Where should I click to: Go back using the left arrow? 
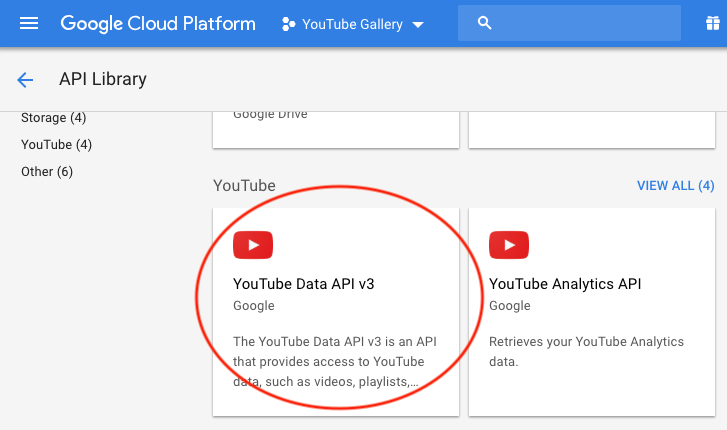click(x=25, y=80)
